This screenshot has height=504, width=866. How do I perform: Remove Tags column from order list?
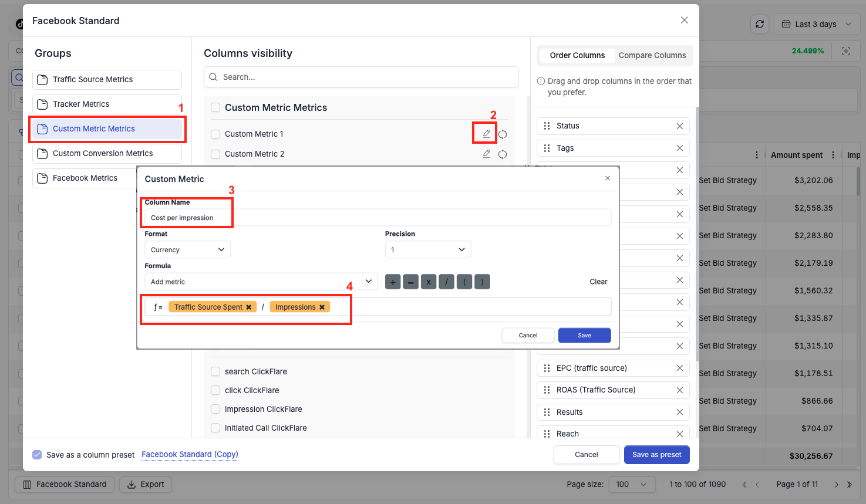point(679,148)
